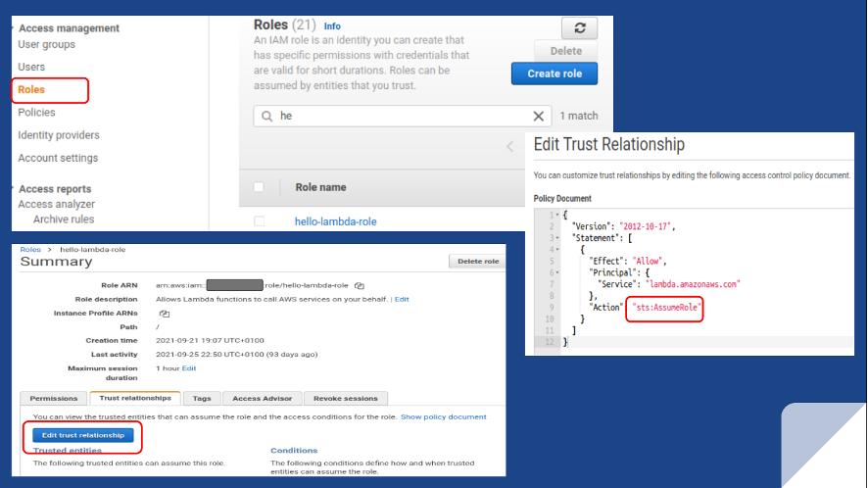
Task: Collapse the Access reports section
Action: (13, 188)
